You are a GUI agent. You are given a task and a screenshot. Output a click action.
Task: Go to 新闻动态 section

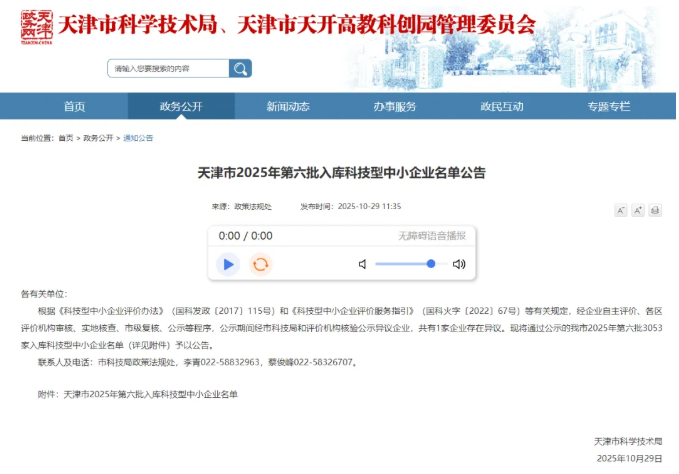point(287,106)
